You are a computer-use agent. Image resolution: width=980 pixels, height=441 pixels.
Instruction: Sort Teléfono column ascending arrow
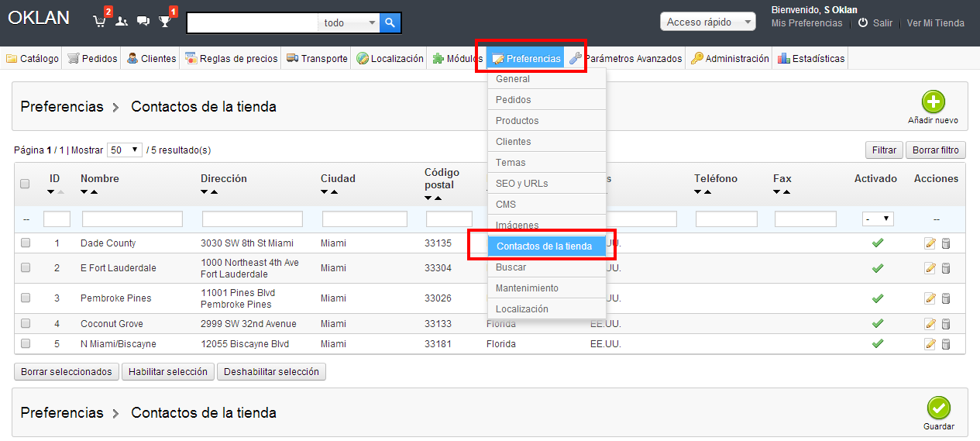[x=707, y=192]
